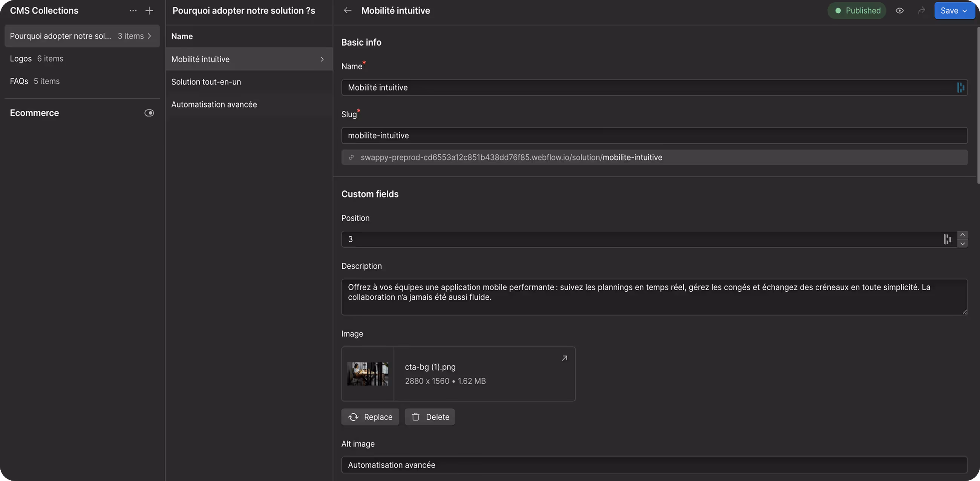Viewport: 980px width, 481px height.
Task: Click the bars icon in Name field
Action: (x=961, y=87)
